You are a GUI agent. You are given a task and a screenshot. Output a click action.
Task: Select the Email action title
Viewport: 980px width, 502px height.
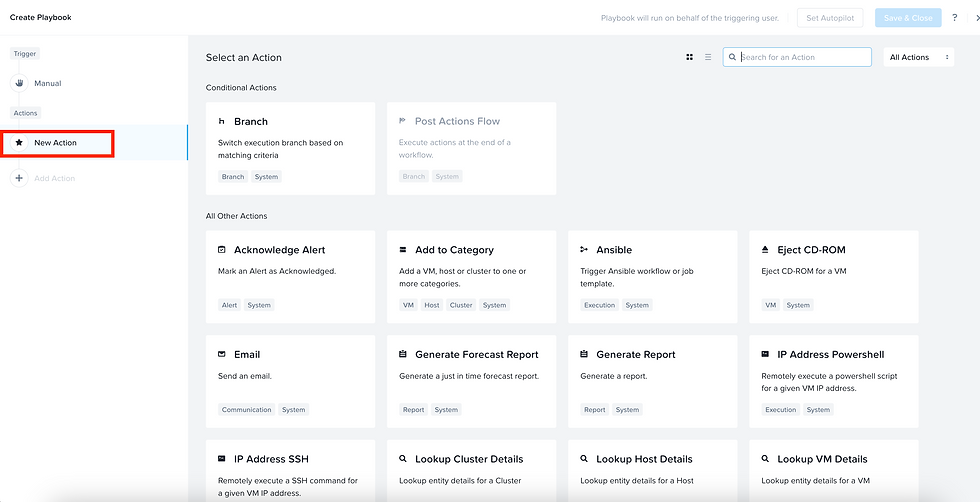tap(247, 354)
